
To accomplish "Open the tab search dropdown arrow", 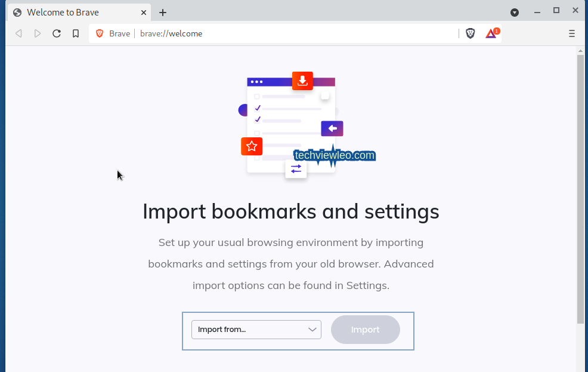I will (515, 13).
